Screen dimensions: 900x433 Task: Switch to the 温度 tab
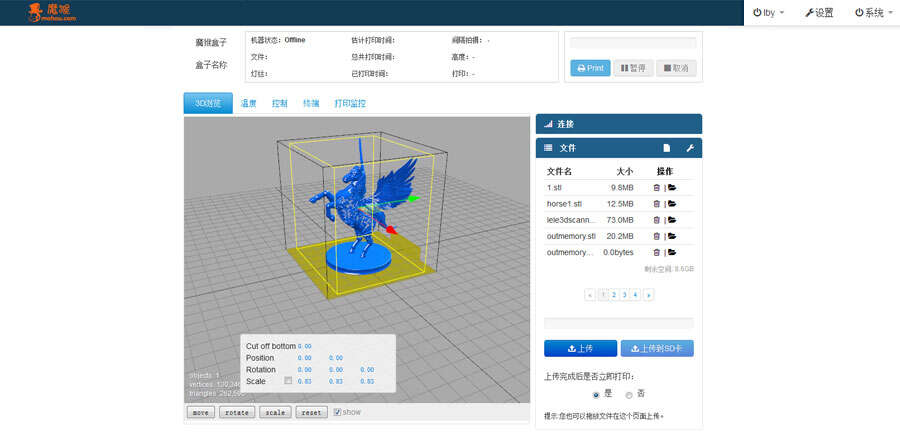[249, 103]
